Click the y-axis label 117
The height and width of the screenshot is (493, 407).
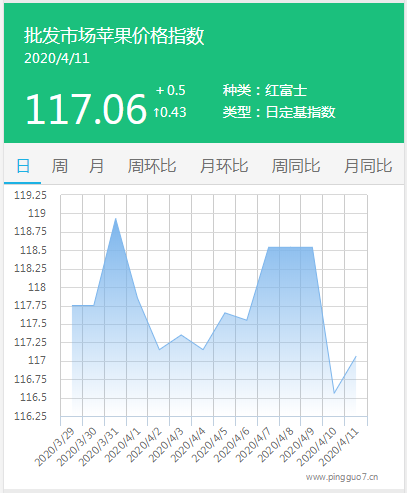37,360
